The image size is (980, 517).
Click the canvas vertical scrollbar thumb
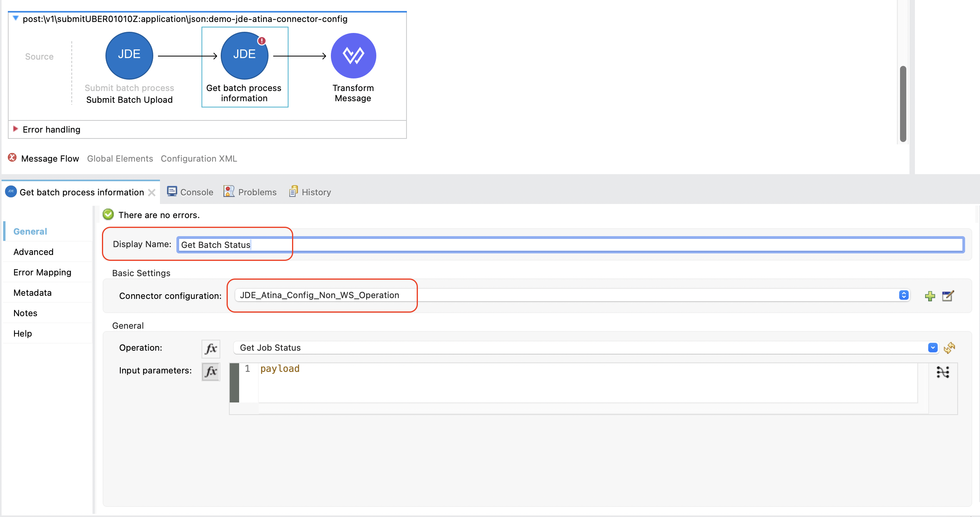click(903, 104)
